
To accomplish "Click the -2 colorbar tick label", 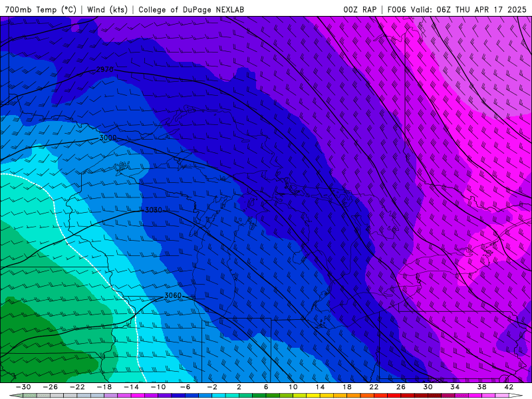I will click(x=212, y=387).
